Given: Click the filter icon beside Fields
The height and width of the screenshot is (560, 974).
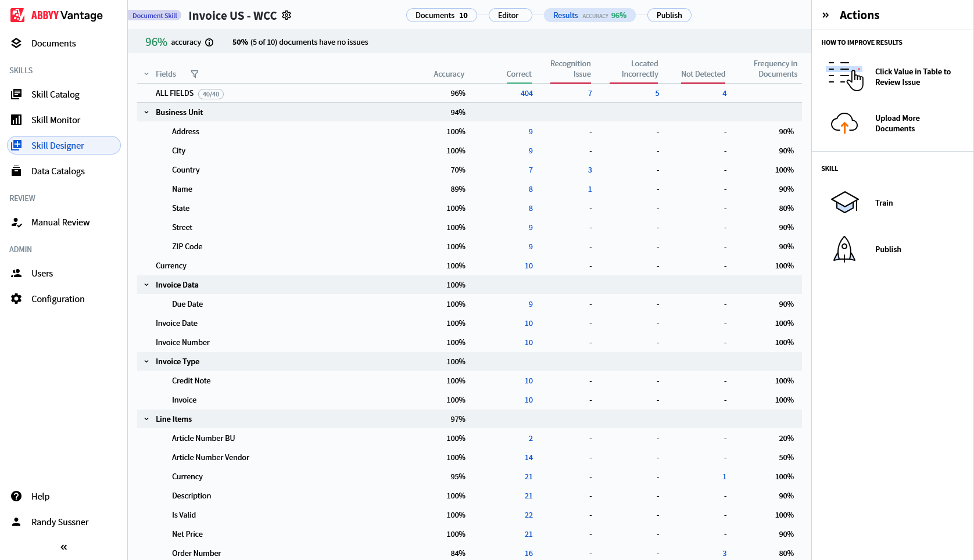Looking at the screenshot, I should 195,74.
